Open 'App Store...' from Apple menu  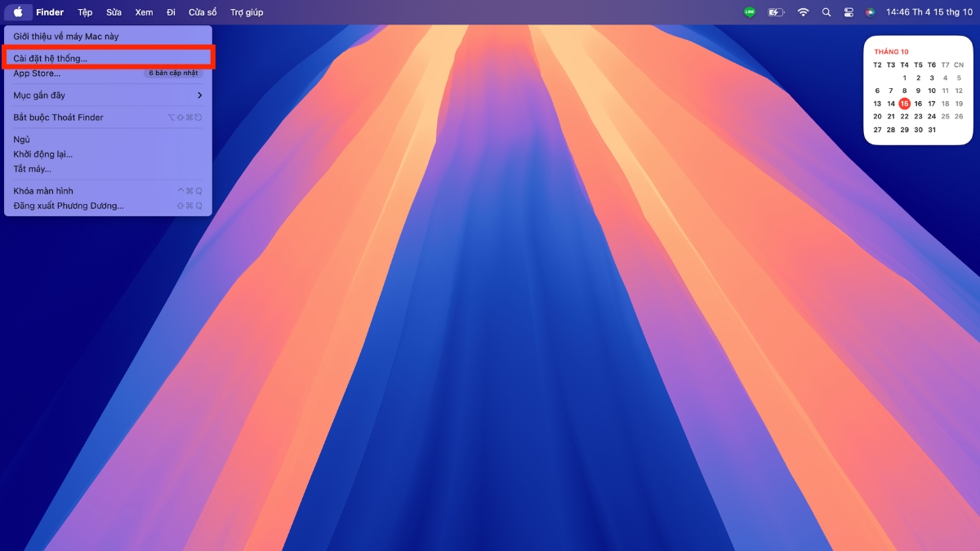[37, 73]
